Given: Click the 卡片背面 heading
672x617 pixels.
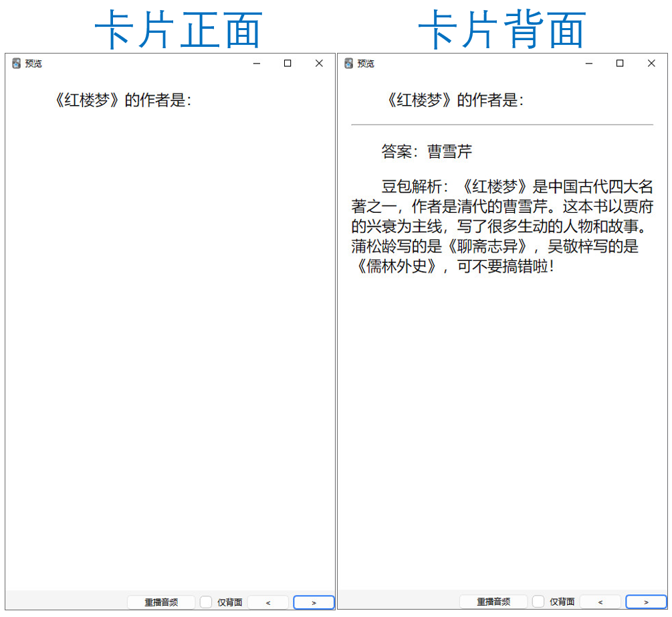Looking at the screenshot, I should coord(502,29).
